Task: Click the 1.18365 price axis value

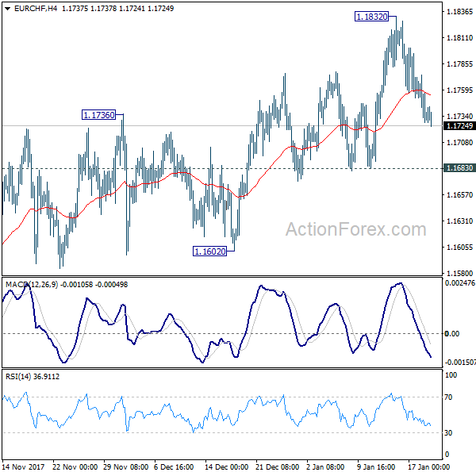Action: pyautogui.click(x=459, y=12)
